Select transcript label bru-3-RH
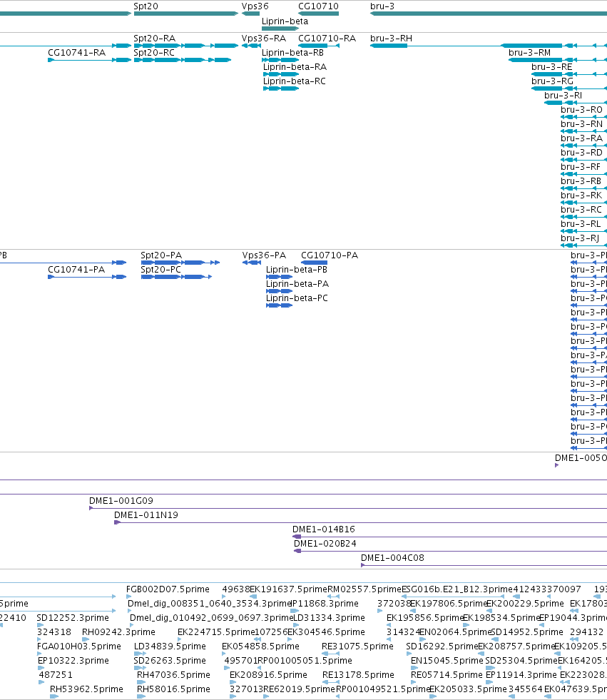This screenshot has width=607, height=700. point(391,39)
